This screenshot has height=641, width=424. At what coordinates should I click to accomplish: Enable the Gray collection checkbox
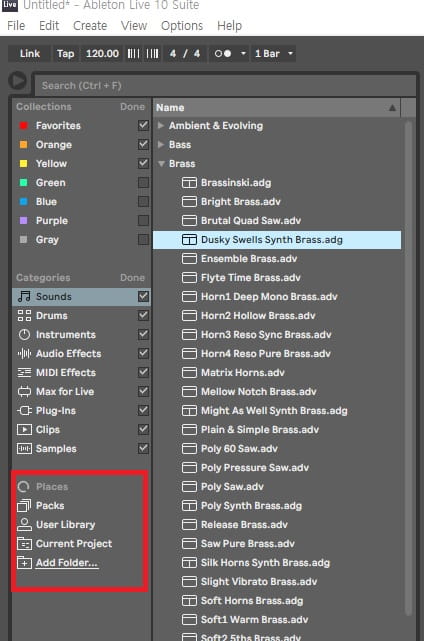tap(143, 239)
